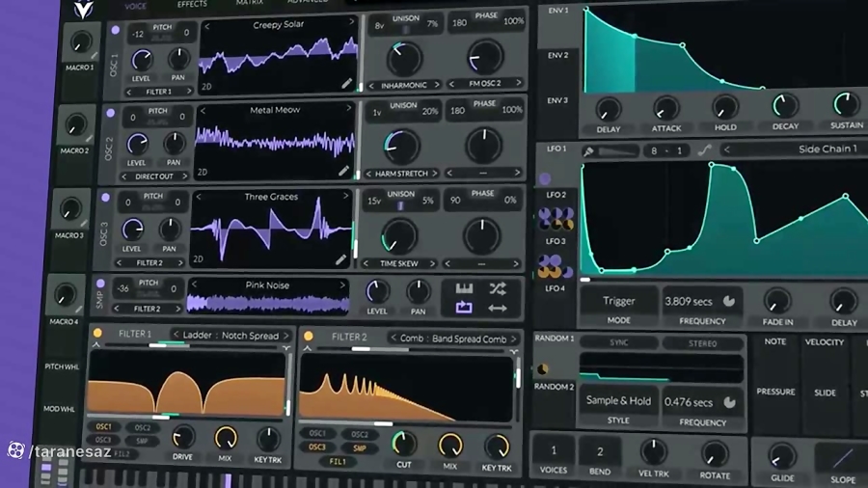Adjust Filter 2 Cut knob
The image size is (868, 488).
(404, 444)
